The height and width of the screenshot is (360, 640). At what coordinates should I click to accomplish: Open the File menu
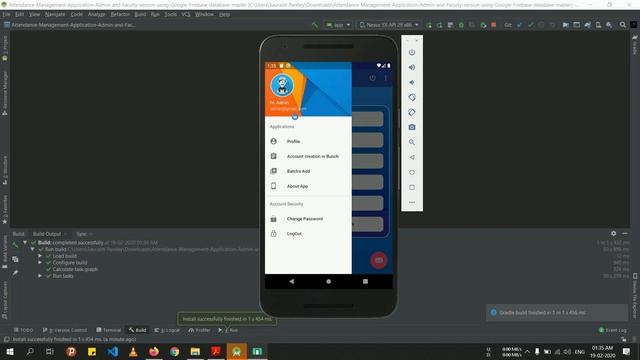click(7, 14)
